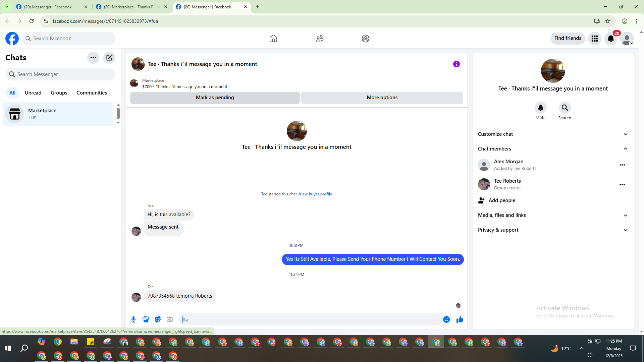Viewport: 644px width, 362px height.
Task: Open the Friends icon in top navigation
Action: click(320, 39)
